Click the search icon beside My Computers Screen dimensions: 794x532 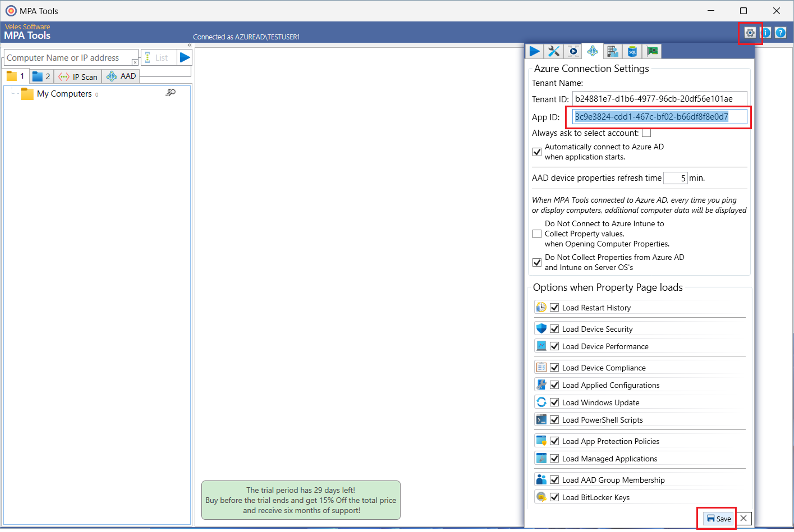pyautogui.click(x=170, y=92)
